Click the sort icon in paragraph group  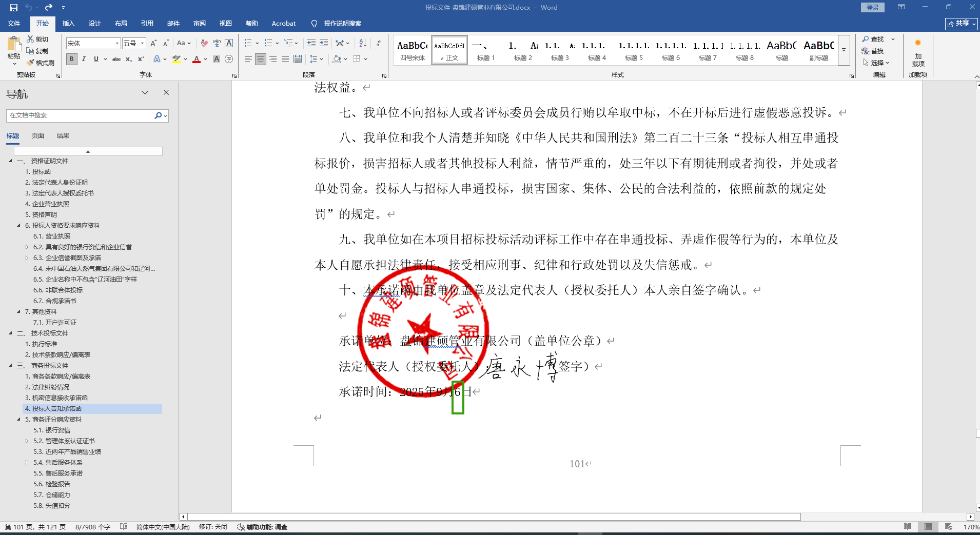coord(363,44)
